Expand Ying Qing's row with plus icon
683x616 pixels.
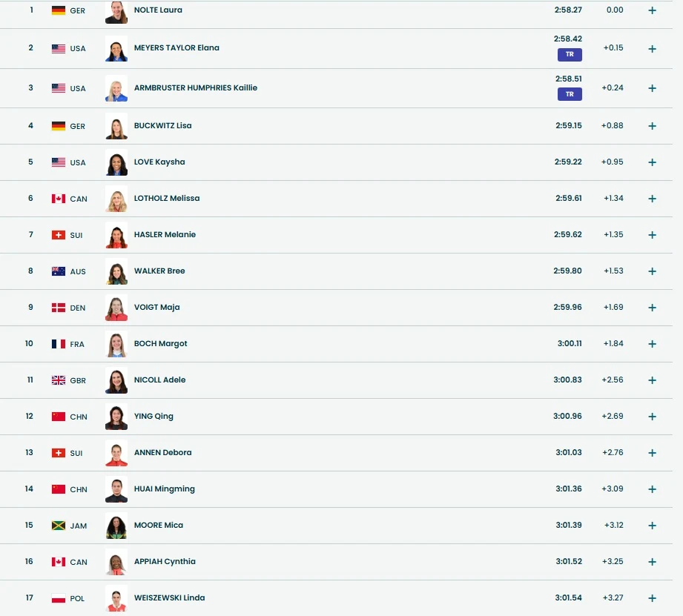pyautogui.click(x=652, y=417)
